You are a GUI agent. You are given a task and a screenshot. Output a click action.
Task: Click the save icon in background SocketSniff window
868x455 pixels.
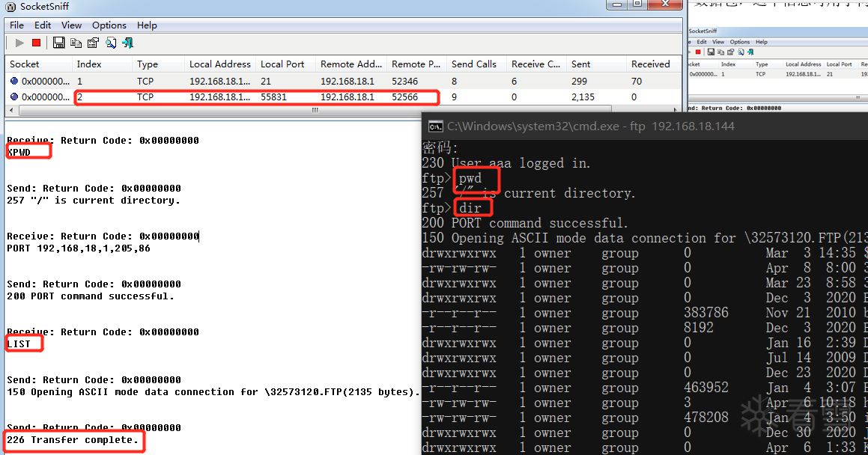point(711,52)
